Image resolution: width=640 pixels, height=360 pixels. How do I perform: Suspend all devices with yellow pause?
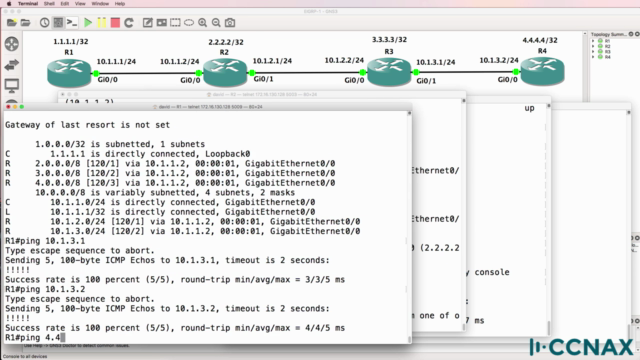point(102,22)
